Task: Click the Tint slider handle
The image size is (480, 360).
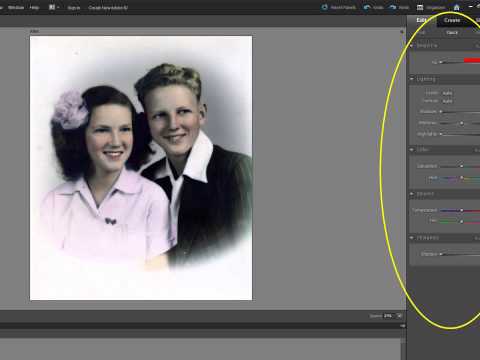Action: click(462, 221)
